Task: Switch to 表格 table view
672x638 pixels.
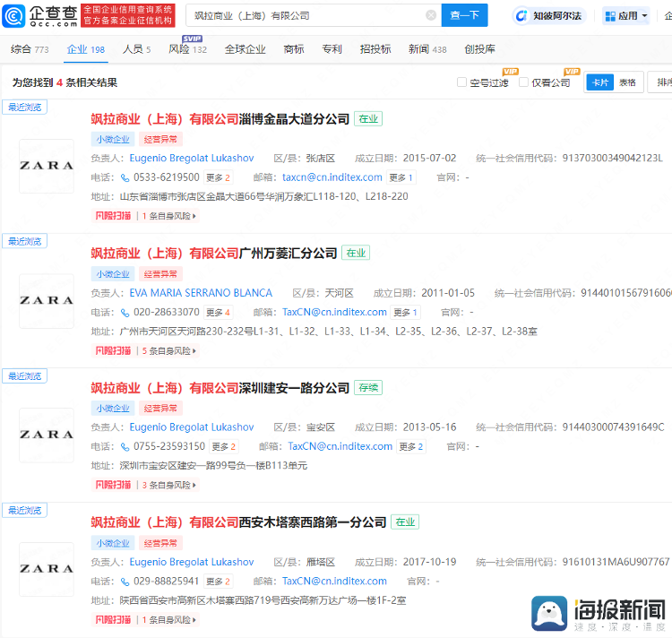Action: [x=627, y=82]
